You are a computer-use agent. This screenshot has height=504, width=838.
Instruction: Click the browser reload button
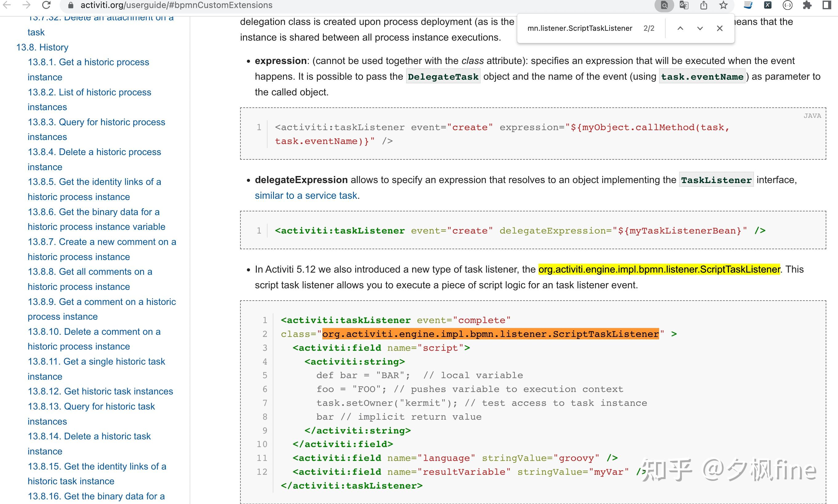click(46, 5)
